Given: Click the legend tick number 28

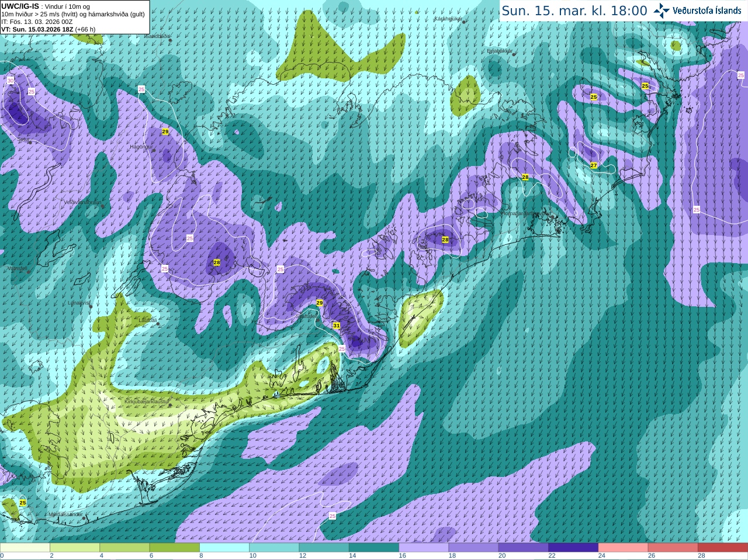Looking at the screenshot, I should 701,556.
